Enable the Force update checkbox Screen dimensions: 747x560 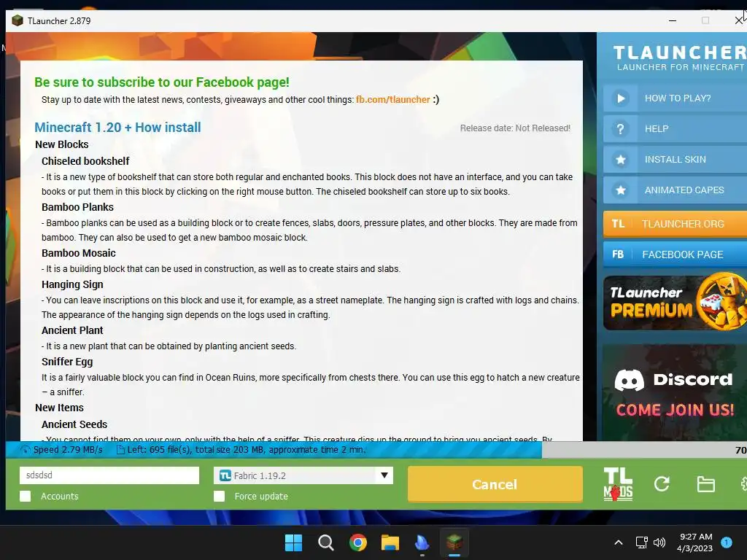click(x=219, y=496)
